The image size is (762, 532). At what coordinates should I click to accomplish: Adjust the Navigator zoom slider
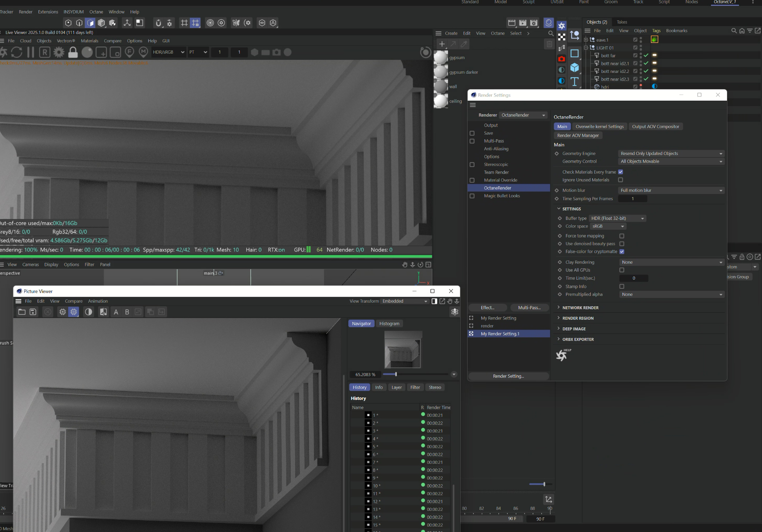click(396, 374)
